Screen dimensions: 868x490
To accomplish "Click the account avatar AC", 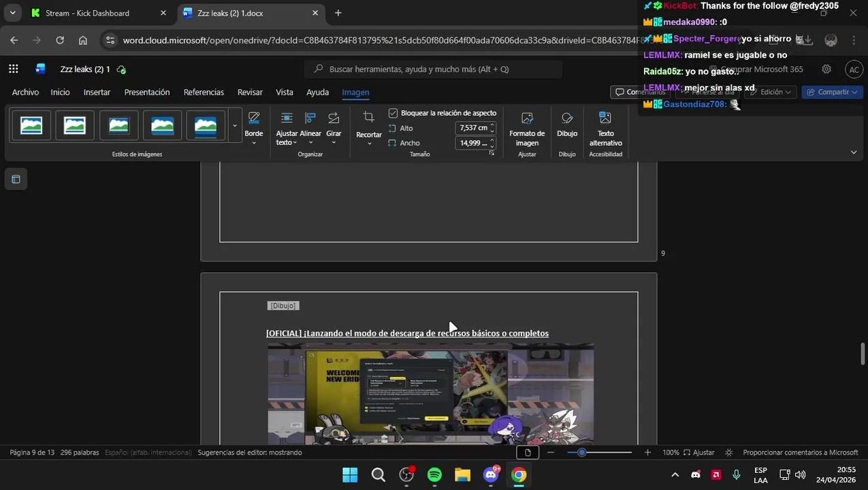I will (854, 69).
